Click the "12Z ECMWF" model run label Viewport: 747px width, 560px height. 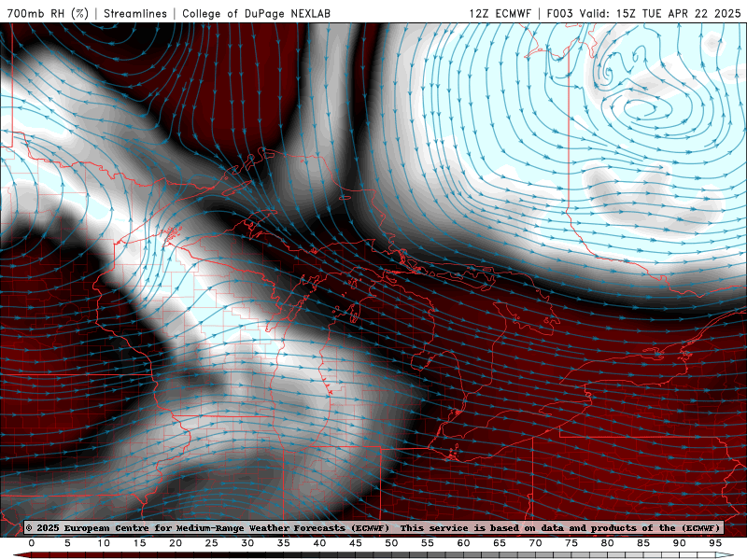pos(500,13)
